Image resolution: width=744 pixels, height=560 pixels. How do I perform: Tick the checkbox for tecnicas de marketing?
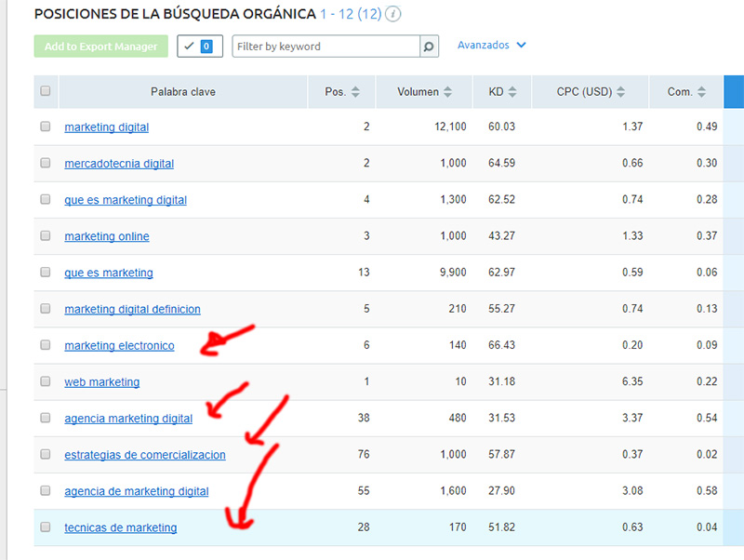tap(46, 527)
